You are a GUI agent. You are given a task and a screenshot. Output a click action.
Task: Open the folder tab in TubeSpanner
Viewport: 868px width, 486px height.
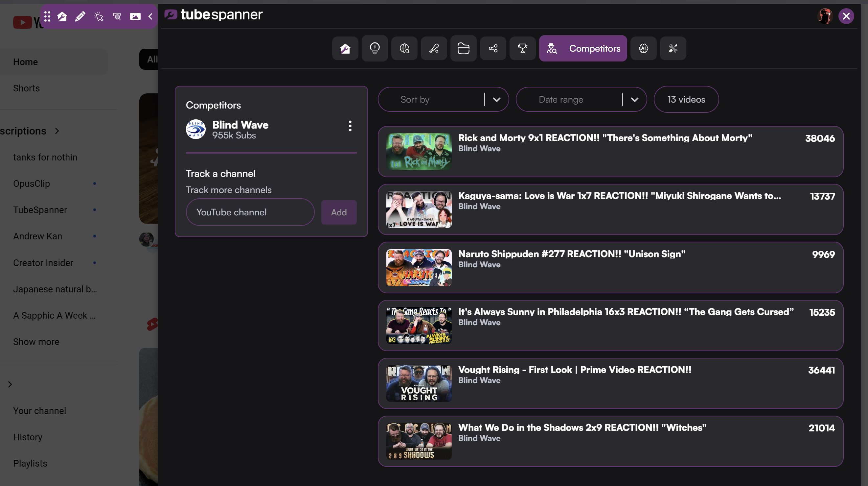[464, 49]
